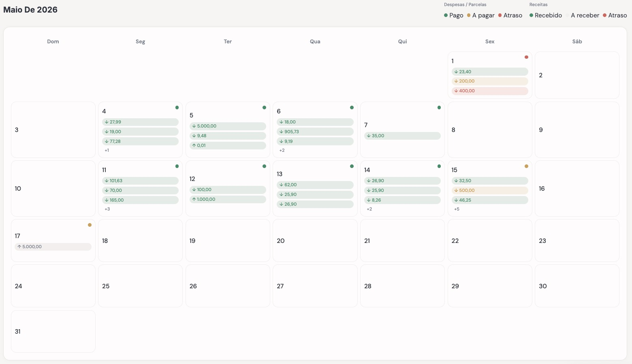The height and width of the screenshot is (364, 632).
Task: Open the 5.000,00 income entry on day 17
Action: [53, 247]
